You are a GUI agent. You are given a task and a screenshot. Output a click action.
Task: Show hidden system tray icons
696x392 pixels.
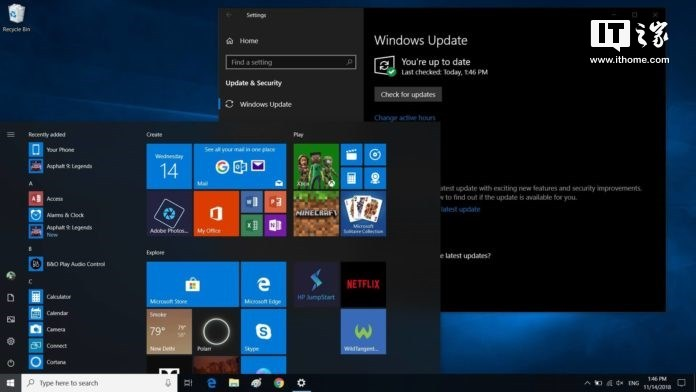click(x=587, y=383)
